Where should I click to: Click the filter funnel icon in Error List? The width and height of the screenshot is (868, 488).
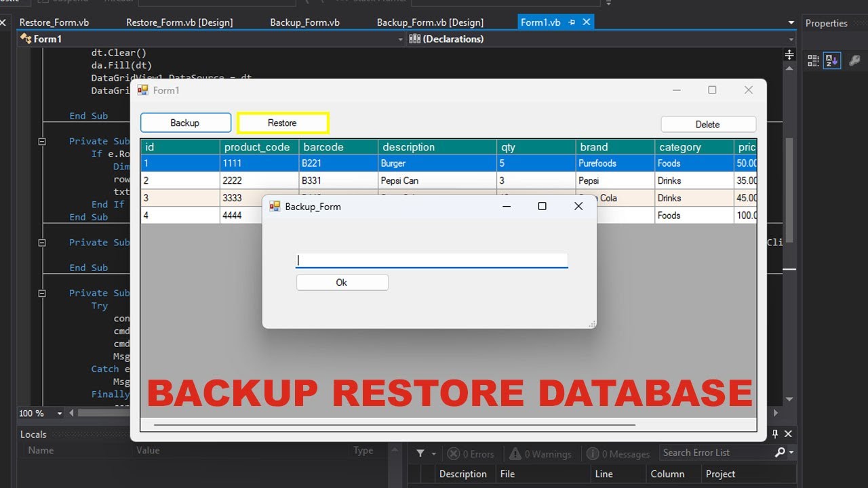tap(420, 453)
